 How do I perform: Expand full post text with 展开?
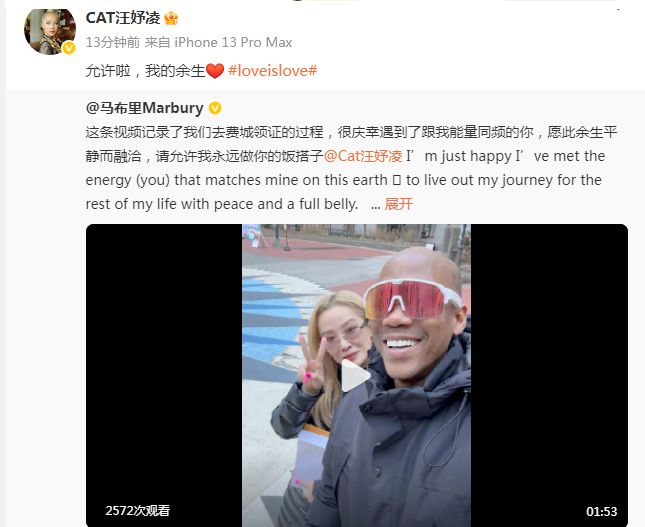coord(398,204)
